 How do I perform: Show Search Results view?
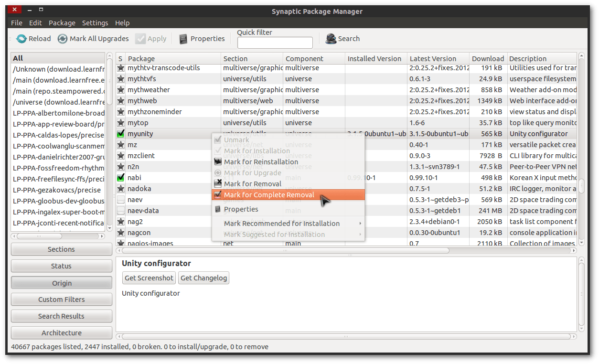coord(61,316)
